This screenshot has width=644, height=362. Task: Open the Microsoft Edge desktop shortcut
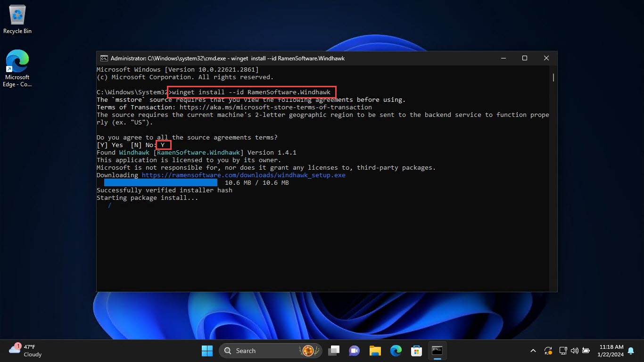(x=17, y=69)
